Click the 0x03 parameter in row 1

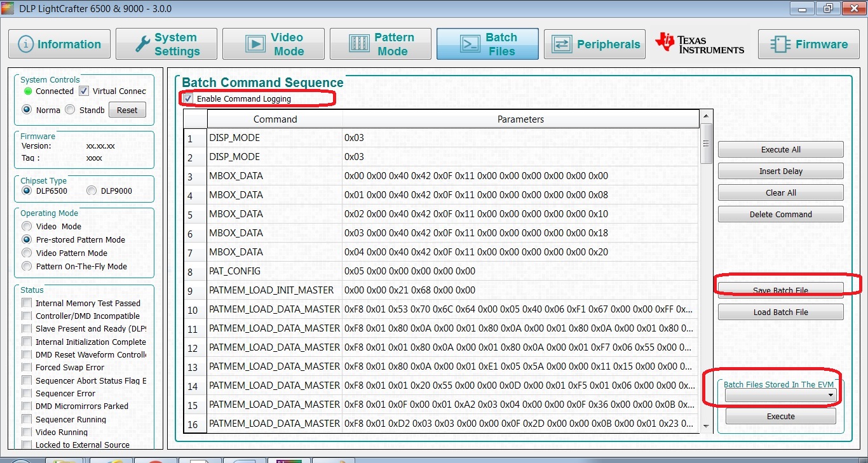pos(520,138)
